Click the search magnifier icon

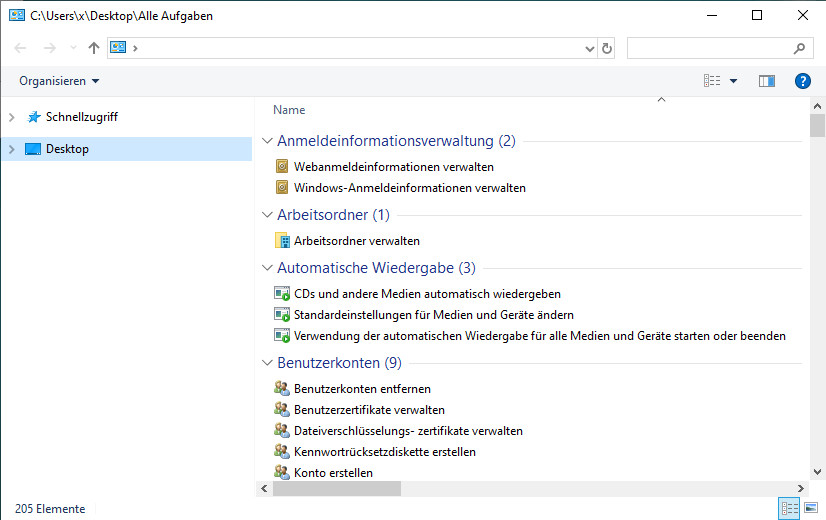coord(799,48)
